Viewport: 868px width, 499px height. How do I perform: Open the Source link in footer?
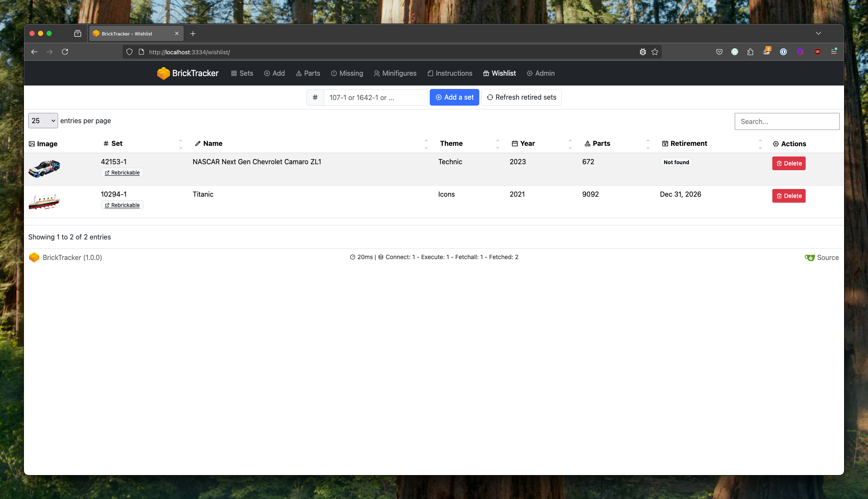coord(828,257)
